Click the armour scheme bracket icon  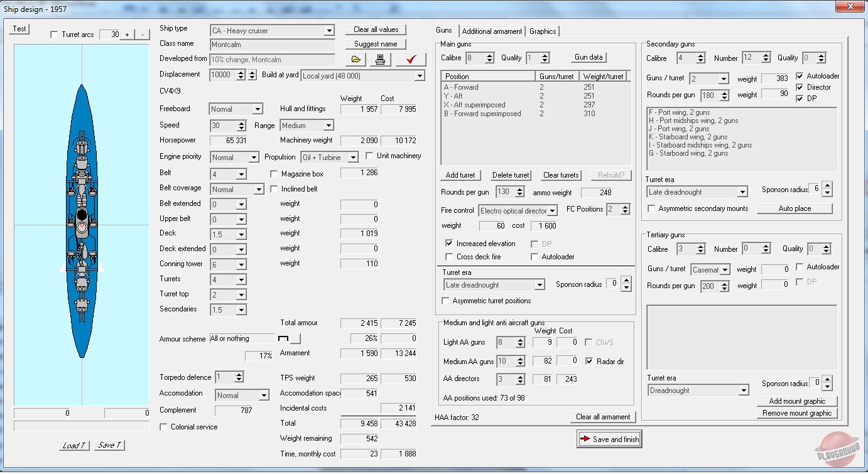[283, 339]
